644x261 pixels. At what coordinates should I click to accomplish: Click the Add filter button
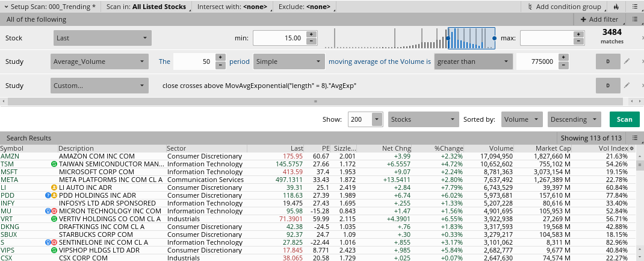(x=599, y=19)
